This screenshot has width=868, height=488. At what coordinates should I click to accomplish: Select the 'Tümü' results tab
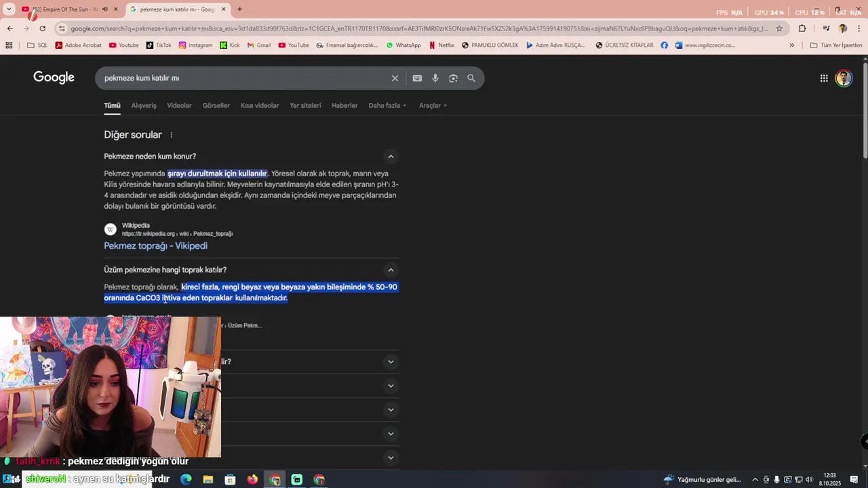click(112, 106)
